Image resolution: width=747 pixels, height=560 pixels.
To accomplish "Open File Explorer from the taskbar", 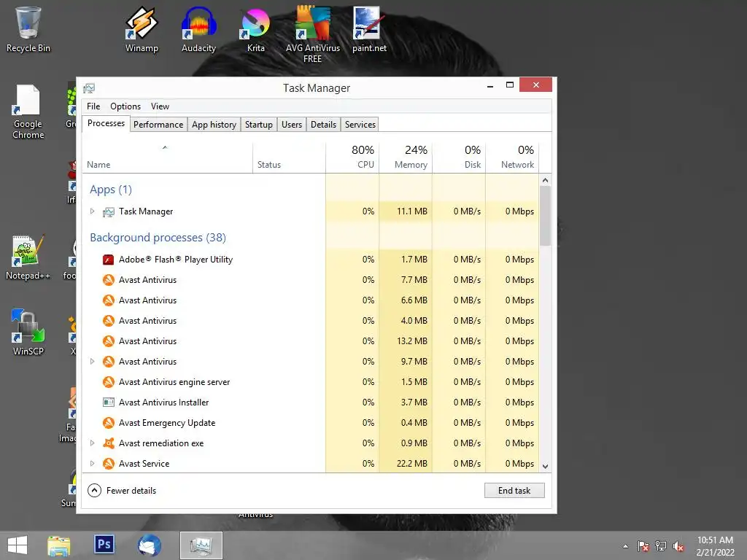I will point(58,545).
